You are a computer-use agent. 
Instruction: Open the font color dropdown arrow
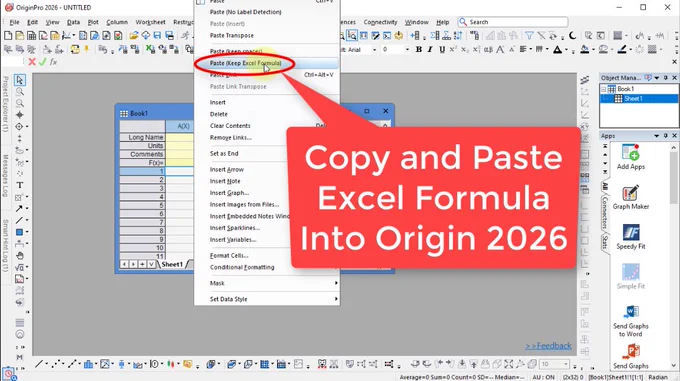pos(566,50)
